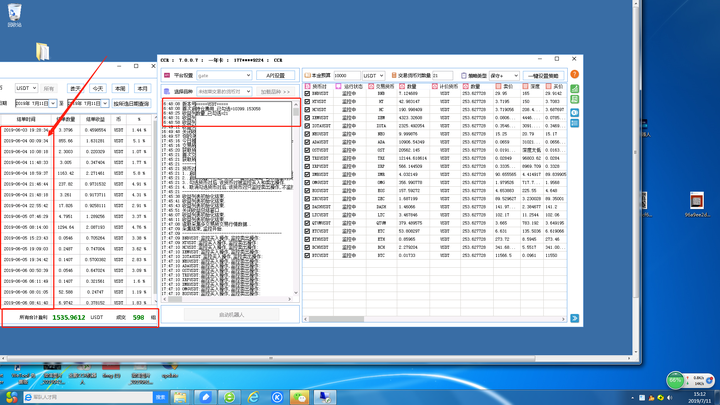720x405 pixels.
Task: Click the 结单时间 column header
Action: coord(26,119)
